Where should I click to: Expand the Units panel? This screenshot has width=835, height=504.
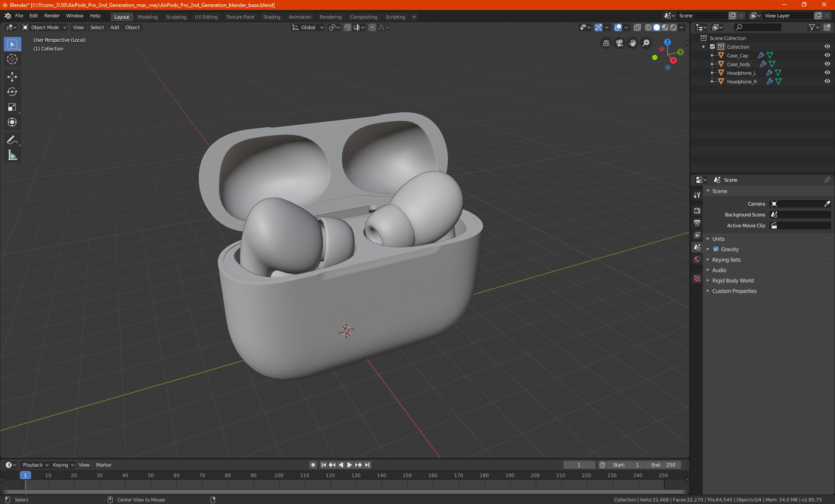click(x=718, y=239)
